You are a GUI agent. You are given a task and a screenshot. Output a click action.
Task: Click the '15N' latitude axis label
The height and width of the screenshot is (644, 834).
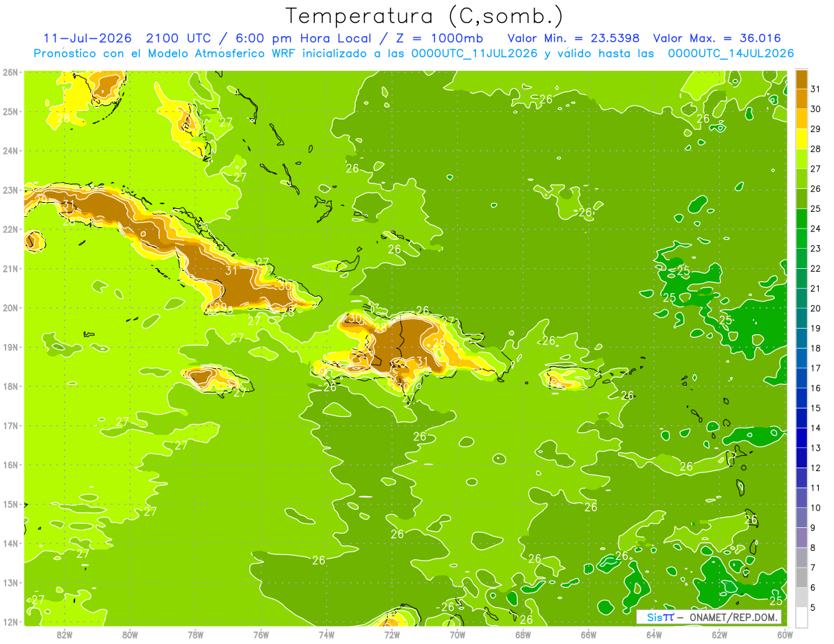point(10,504)
